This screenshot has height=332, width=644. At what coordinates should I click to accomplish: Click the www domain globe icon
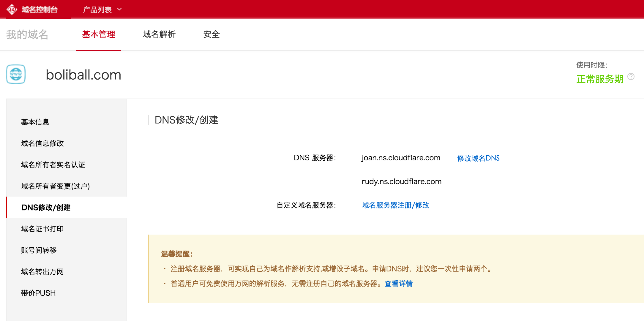pyautogui.click(x=16, y=74)
